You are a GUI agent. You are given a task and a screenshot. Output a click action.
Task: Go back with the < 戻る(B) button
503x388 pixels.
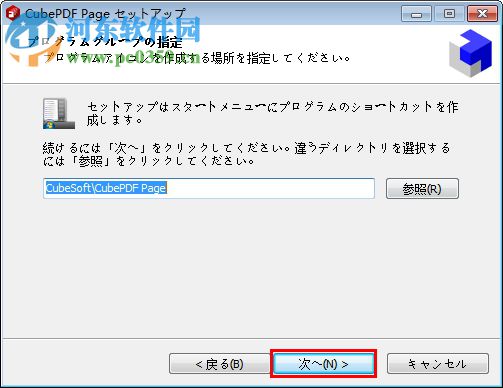click(219, 364)
